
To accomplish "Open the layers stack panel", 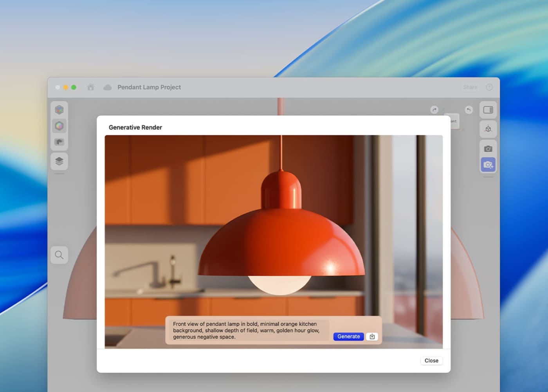I will pos(59,161).
